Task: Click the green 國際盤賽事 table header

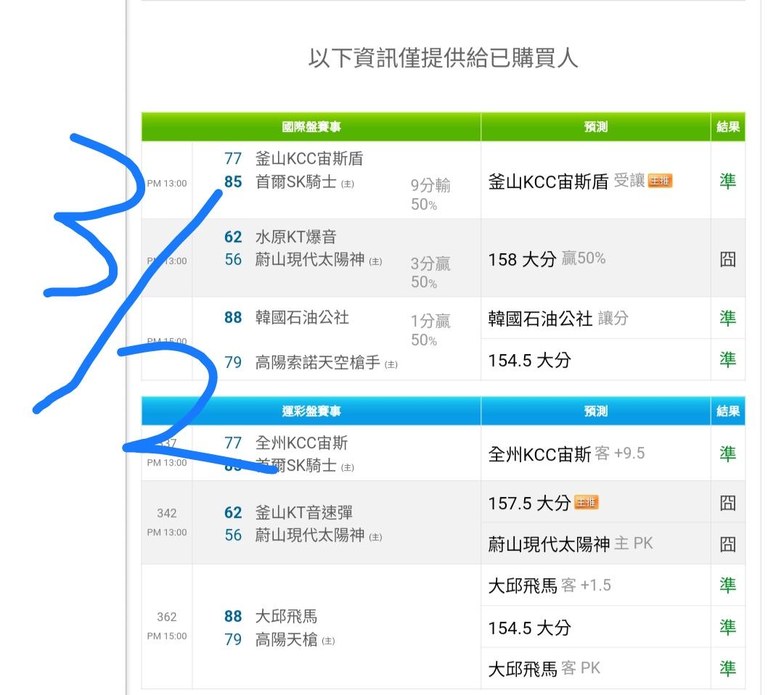Action: (x=311, y=127)
